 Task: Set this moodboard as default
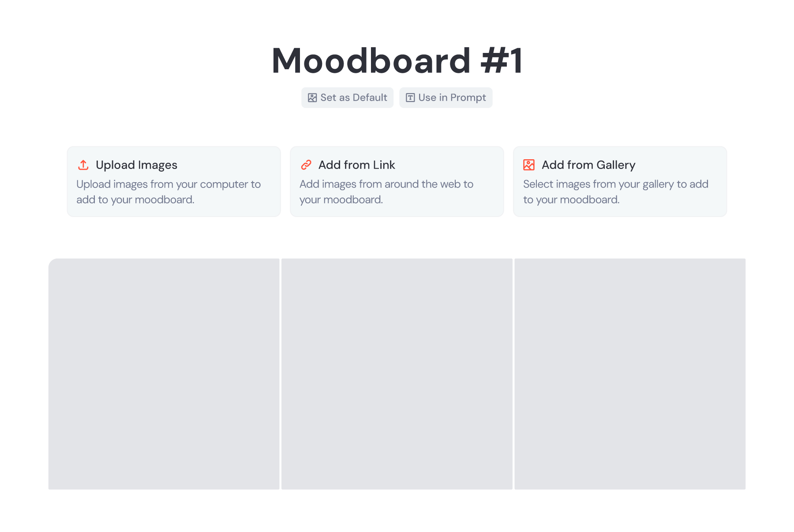click(x=348, y=98)
